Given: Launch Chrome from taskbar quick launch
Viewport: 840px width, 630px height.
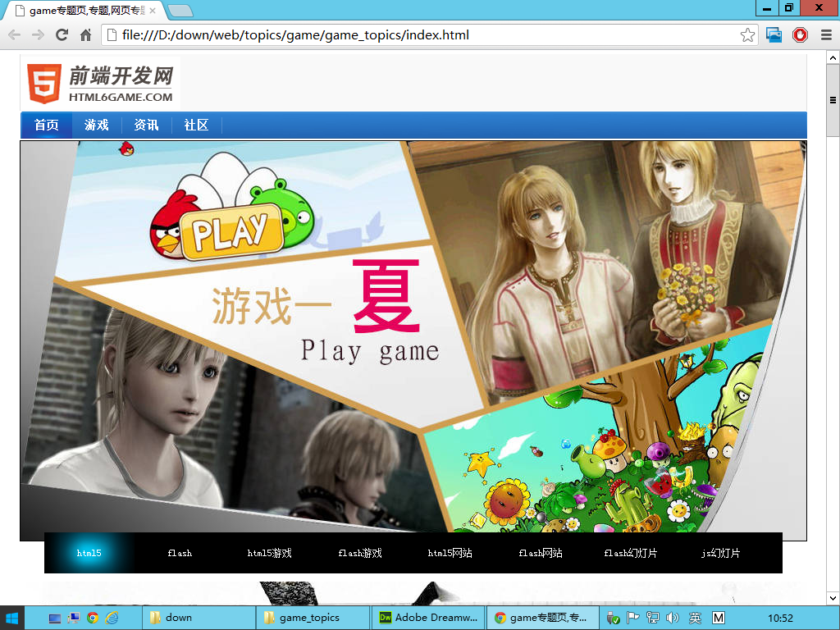Looking at the screenshot, I should coord(93,619).
